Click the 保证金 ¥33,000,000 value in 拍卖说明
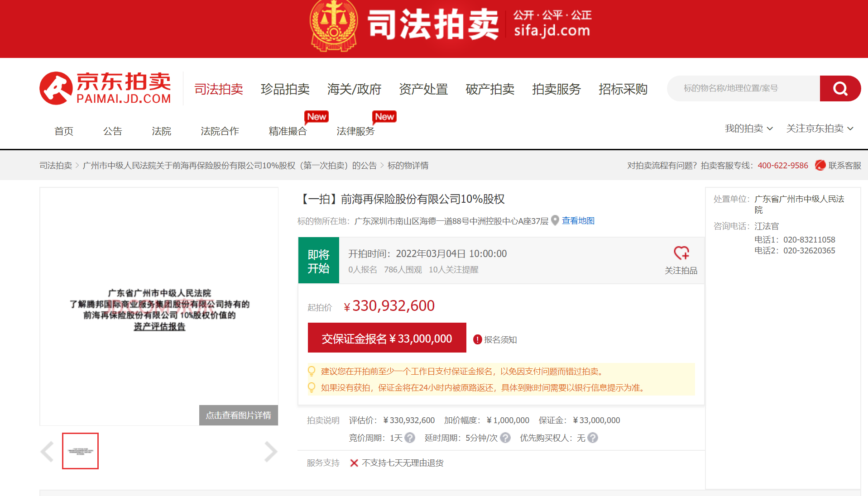 [596, 420]
